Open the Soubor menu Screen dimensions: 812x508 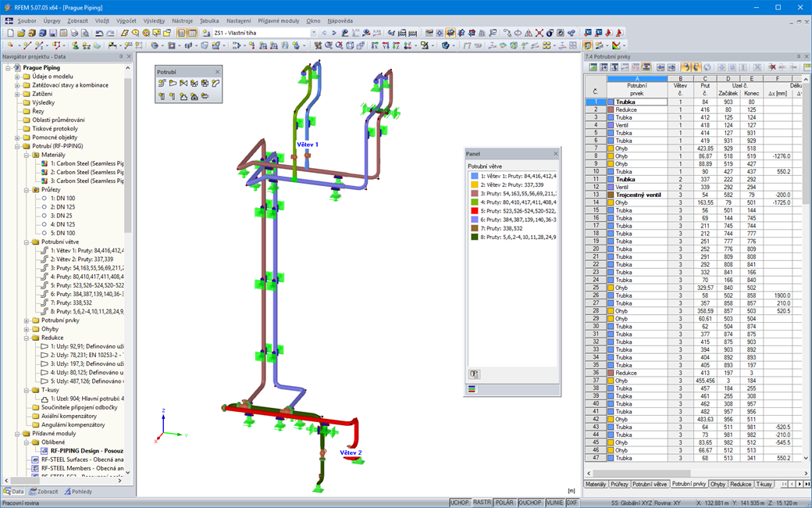27,21
